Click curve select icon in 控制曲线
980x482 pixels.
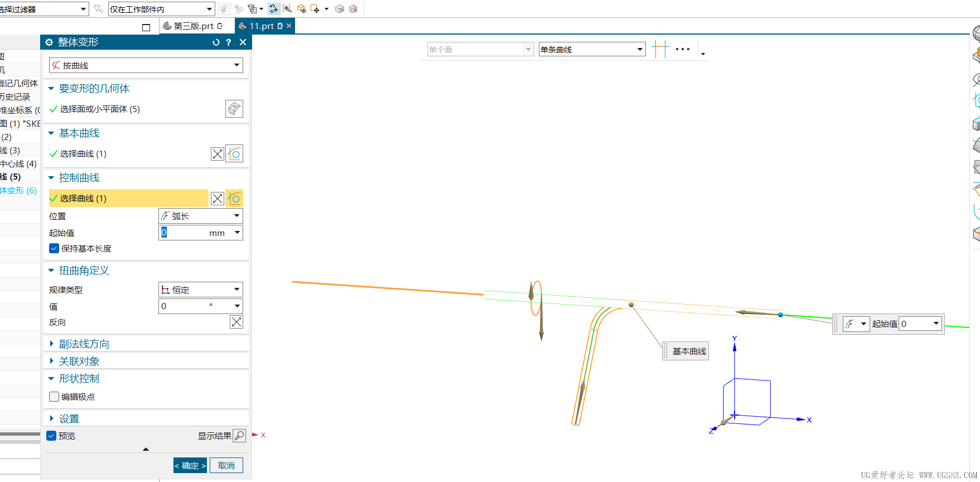pos(234,198)
